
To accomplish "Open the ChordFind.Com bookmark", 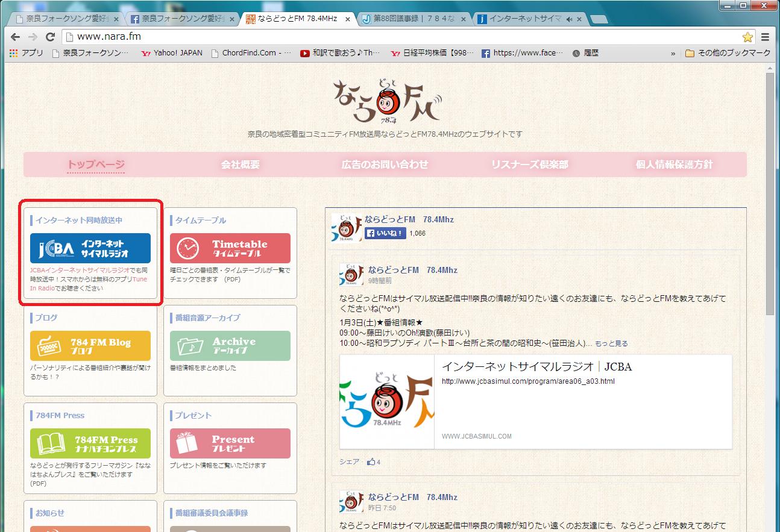I will coord(251,53).
